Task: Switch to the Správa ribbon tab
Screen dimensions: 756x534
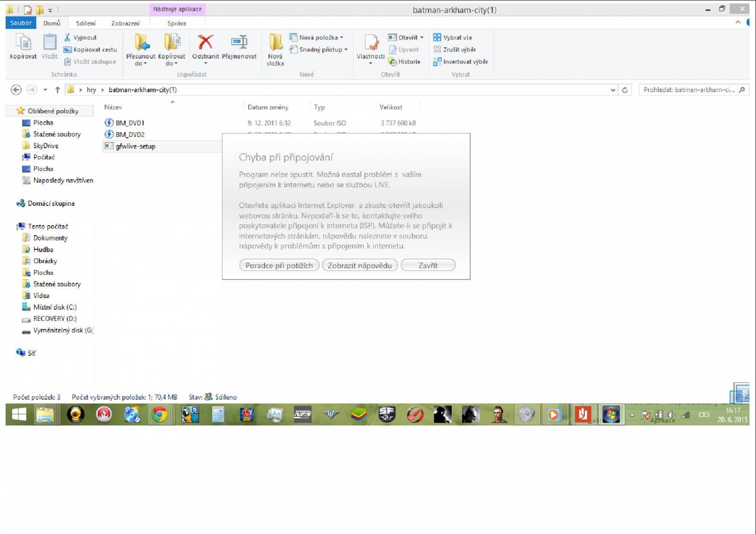Action: tap(177, 23)
